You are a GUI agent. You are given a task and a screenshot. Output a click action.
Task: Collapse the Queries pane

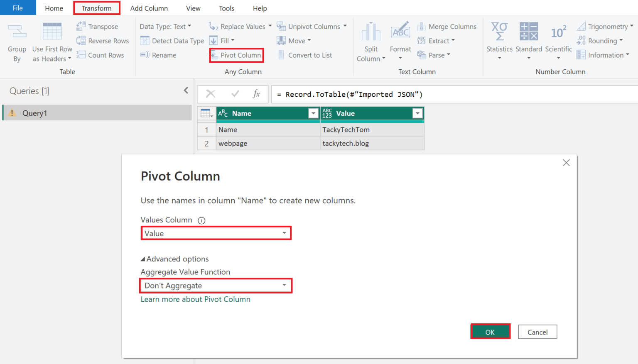pyautogui.click(x=186, y=90)
